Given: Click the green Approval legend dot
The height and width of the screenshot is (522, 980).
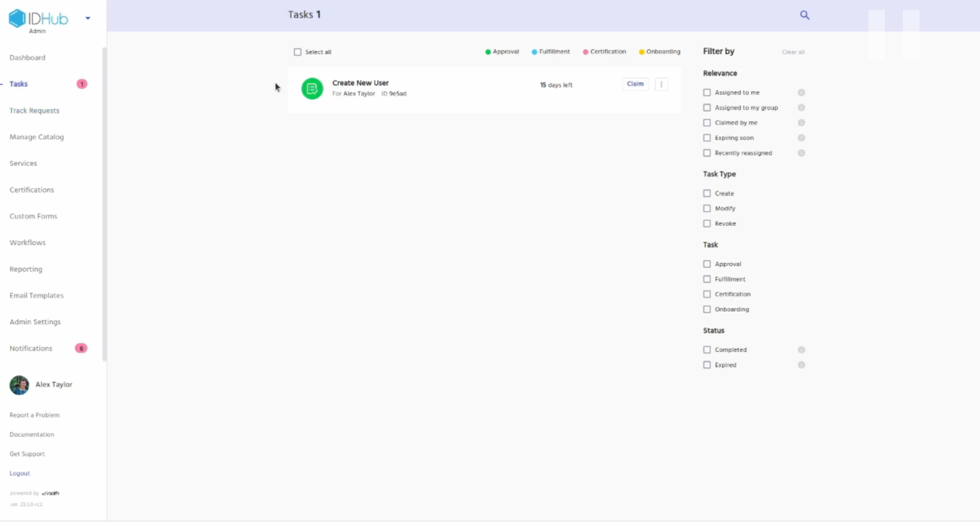Looking at the screenshot, I should [x=488, y=52].
